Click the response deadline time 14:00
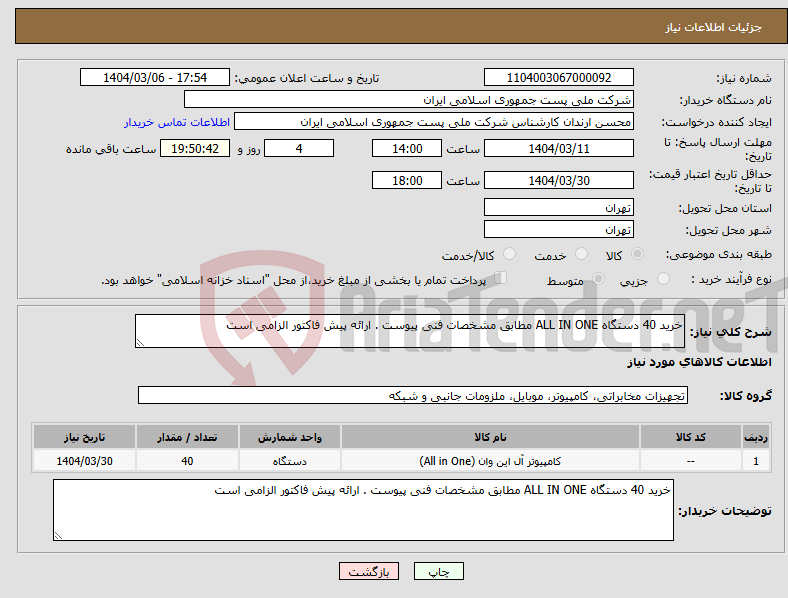788x598 pixels. pos(407,148)
